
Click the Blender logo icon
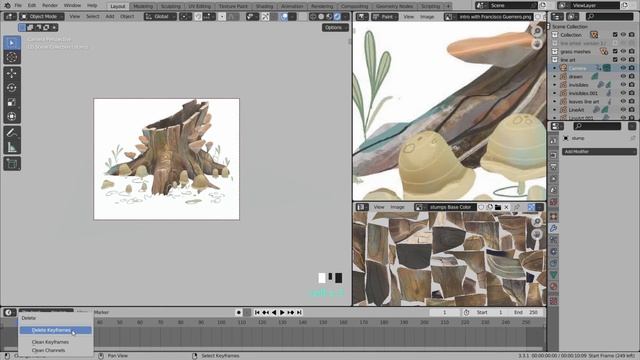pyautogui.click(x=7, y=5)
